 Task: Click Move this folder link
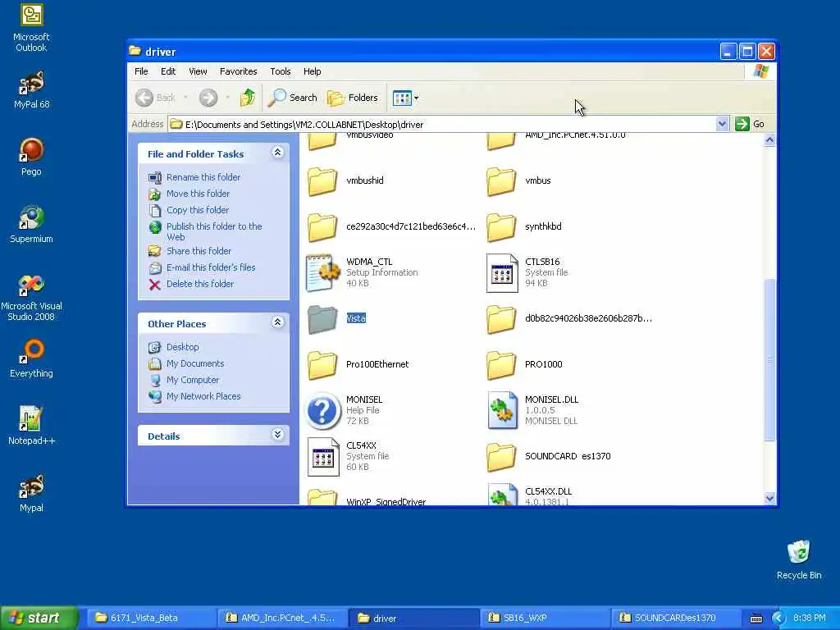click(198, 194)
